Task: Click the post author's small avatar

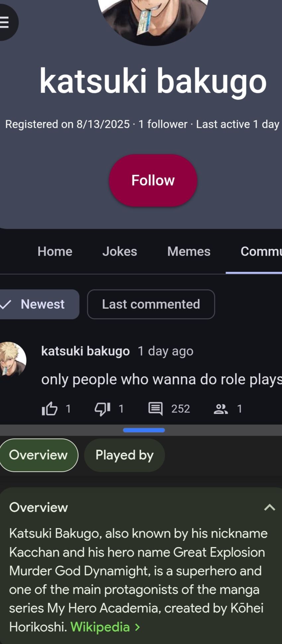Action: (13, 359)
